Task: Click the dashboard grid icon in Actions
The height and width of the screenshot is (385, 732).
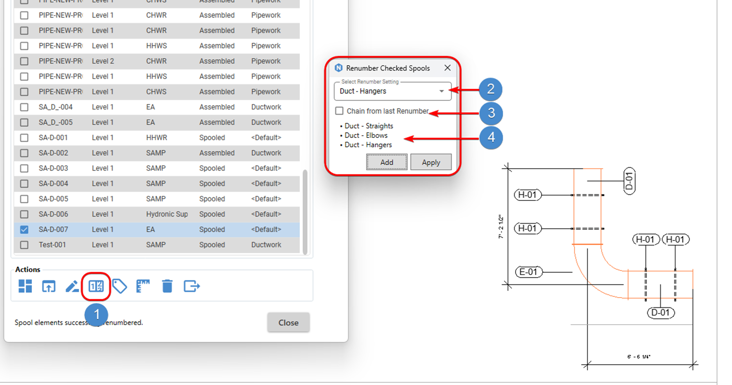Action: (25, 286)
